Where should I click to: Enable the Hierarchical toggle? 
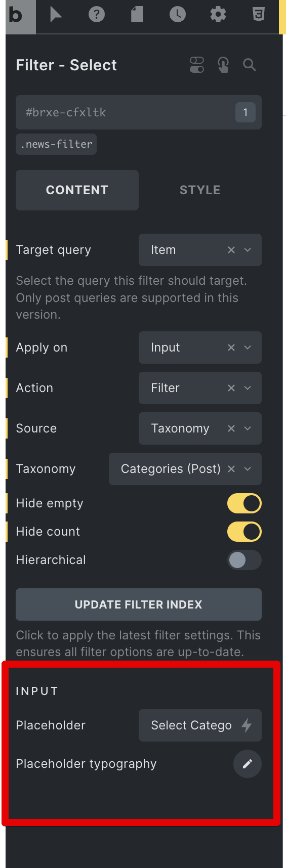pyautogui.click(x=244, y=560)
